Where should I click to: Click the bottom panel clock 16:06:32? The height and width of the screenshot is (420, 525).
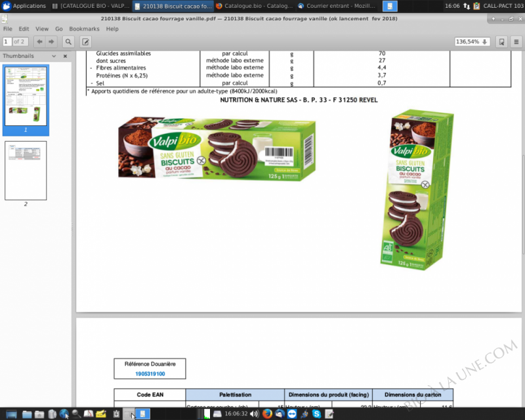(236, 414)
